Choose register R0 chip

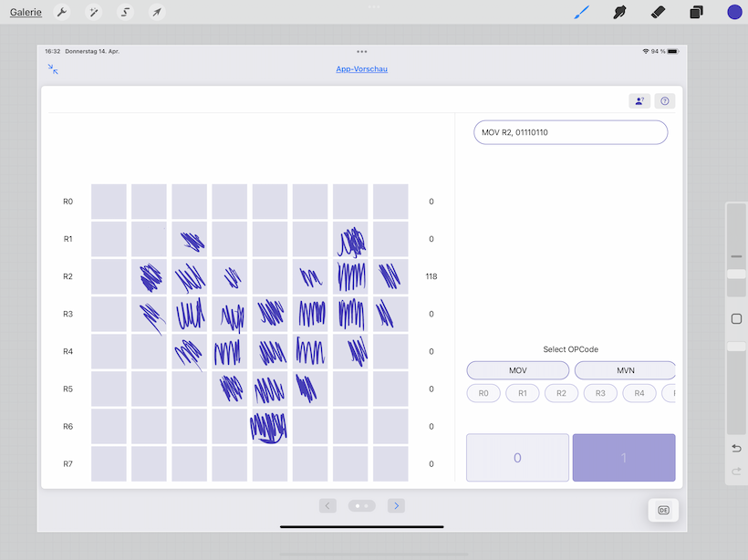coord(483,394)
